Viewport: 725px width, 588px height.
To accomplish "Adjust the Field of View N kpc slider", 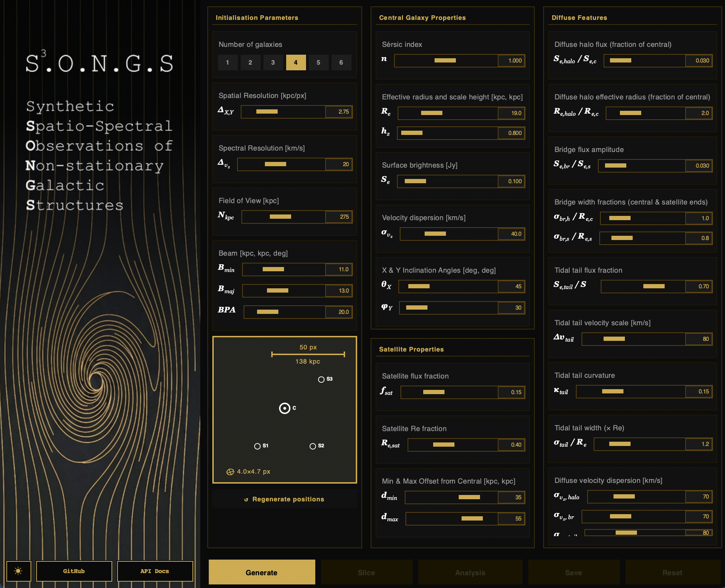I will click(283, 217).
